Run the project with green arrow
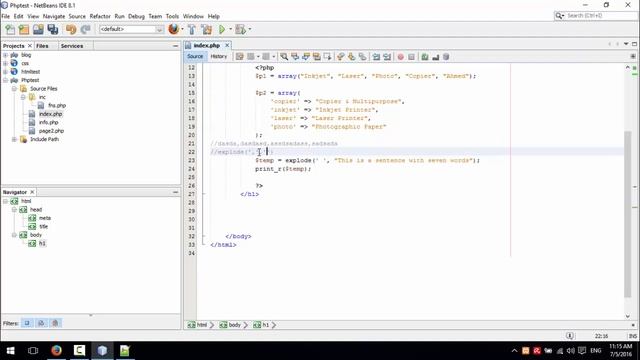640x360 pixels. pyautogui.click(x=222, y=29)
